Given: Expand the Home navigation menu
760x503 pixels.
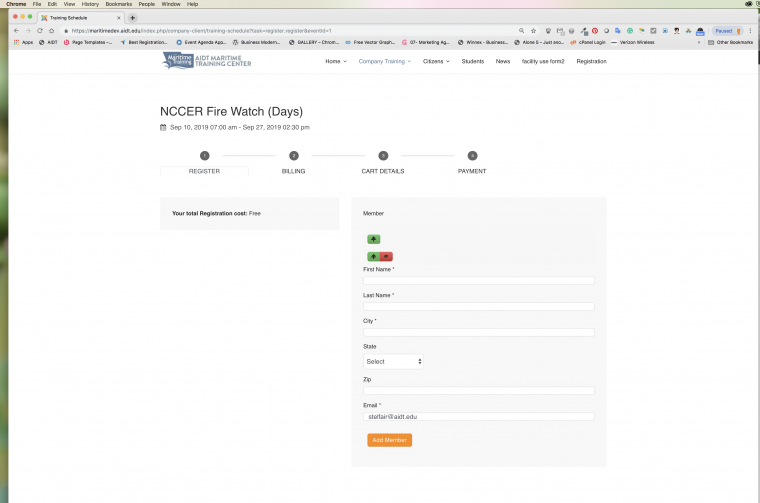Looking at the screenshot, I should 336,62.
